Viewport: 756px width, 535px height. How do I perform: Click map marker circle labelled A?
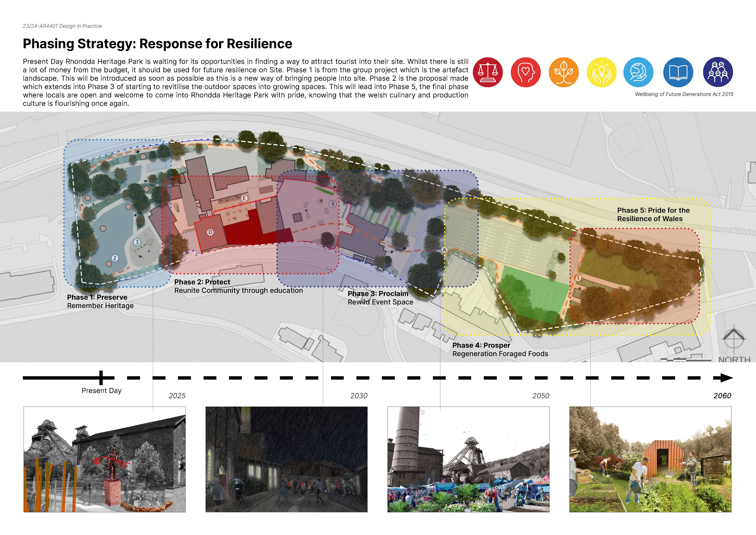pyautogui.click(x=445, y=250)
